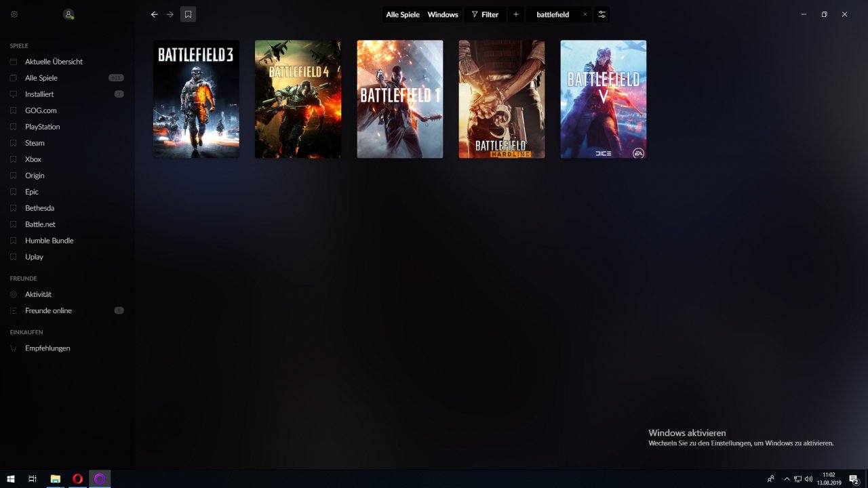Click the bookmark icon beside Uplay
Viewport: 868px width, 488px height.
13,257
